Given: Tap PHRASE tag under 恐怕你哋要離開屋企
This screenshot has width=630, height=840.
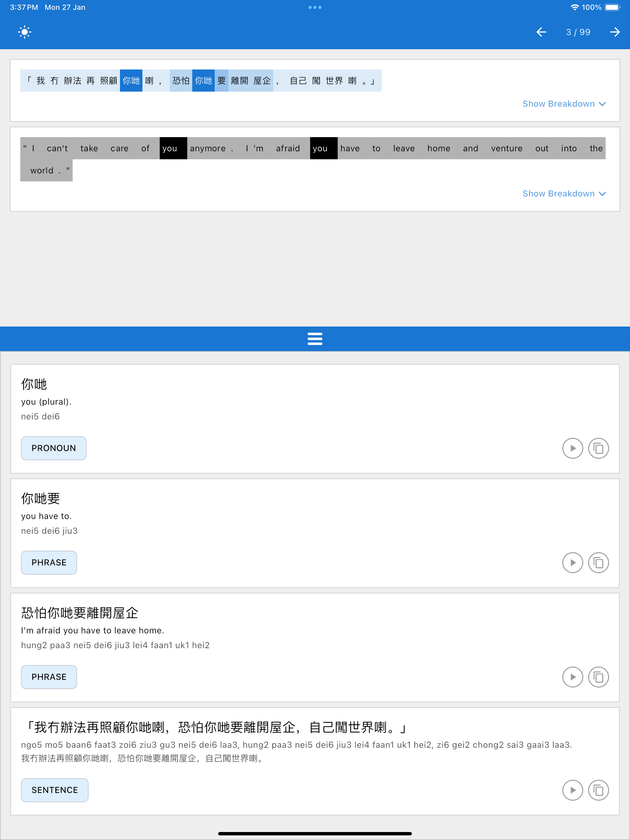Looking at the screenshot, I should pos(49,677).
